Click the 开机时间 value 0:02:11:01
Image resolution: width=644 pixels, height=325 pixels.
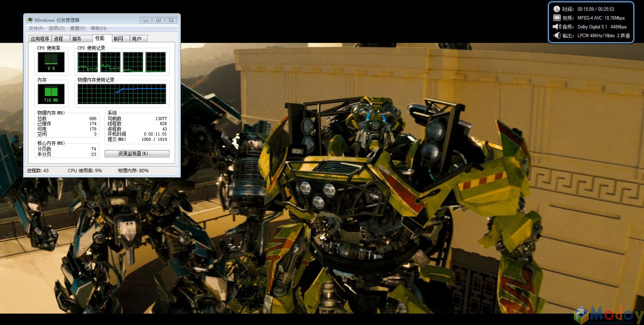click(x=155, y=134)
